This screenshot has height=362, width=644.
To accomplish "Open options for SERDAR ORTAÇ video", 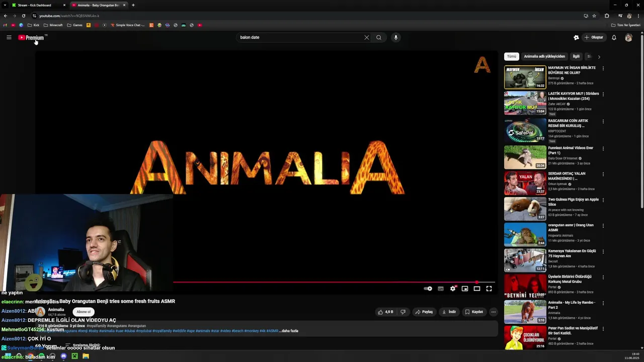I will 603,174.
